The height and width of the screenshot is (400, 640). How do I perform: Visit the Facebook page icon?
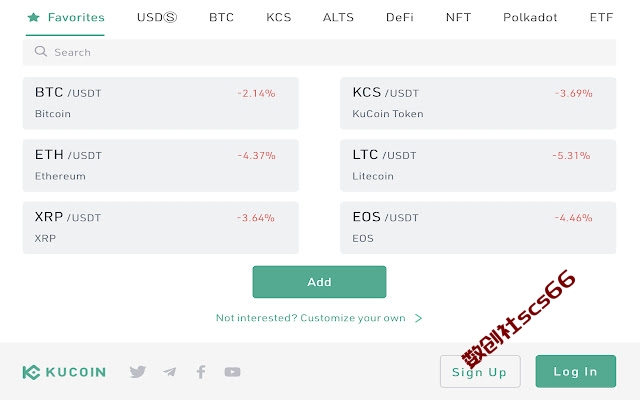point(201,372)
